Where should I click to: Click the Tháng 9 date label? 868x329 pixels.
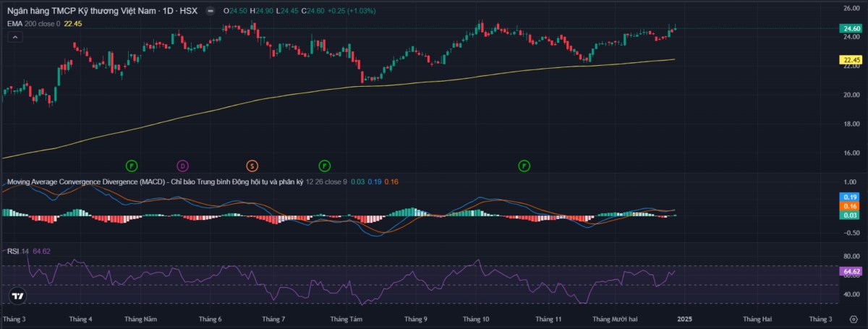(416, 319)
